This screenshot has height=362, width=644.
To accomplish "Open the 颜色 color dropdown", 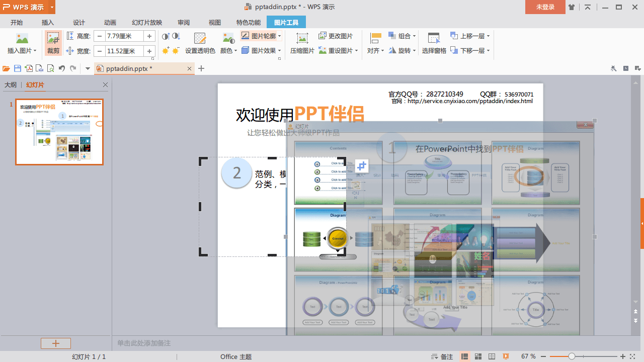I will coord(229,51).
